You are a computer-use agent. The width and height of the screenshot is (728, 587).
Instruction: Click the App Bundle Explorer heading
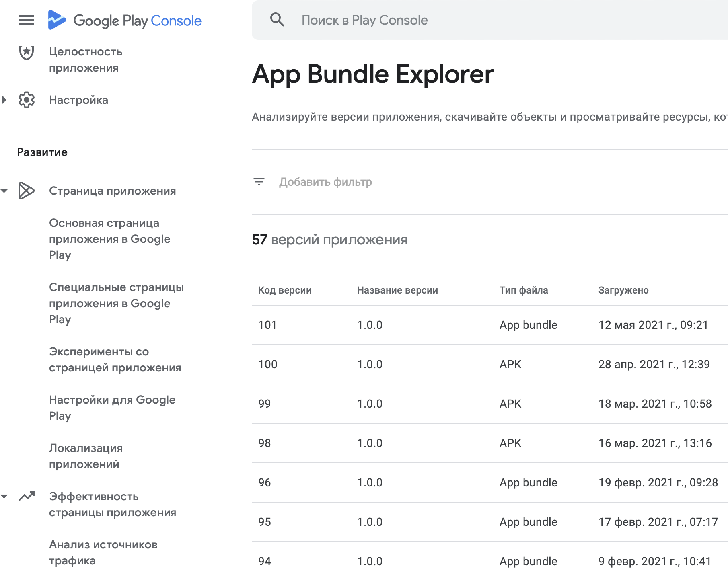pos(373,74)
